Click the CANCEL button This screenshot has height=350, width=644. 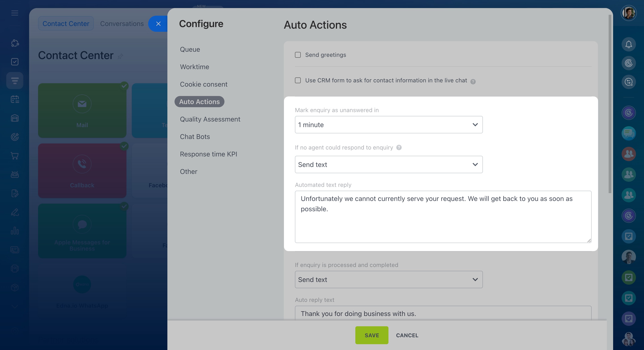[407, 335]
